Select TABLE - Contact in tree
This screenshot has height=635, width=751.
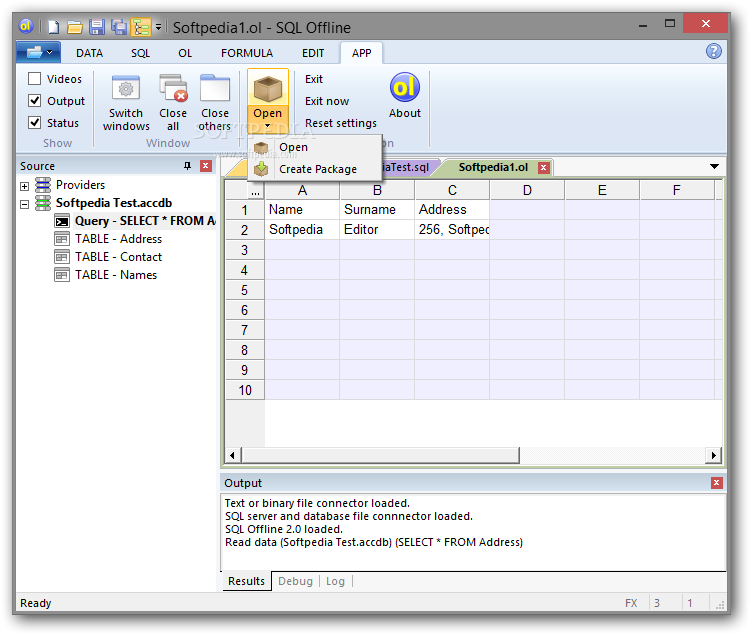click(118, 257)
